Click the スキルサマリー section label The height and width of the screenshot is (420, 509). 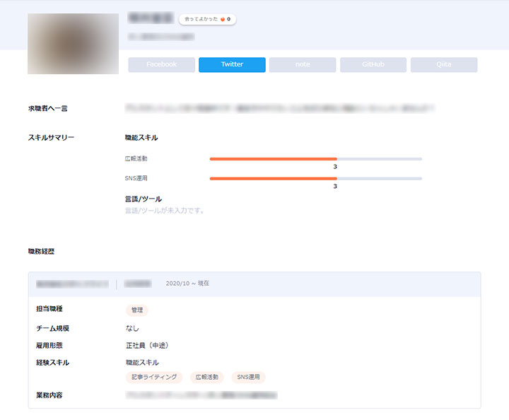coord(51,138)
